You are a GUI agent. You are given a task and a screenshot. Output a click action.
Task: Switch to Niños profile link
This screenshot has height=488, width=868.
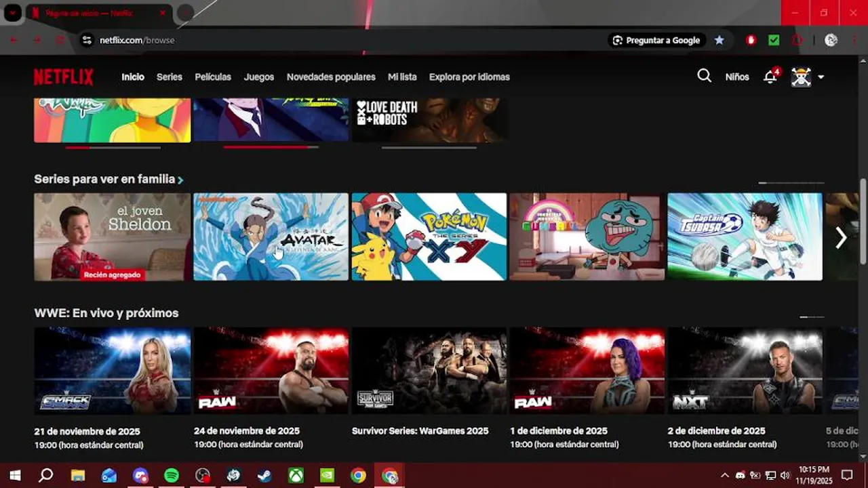click(x=737, y=77)
